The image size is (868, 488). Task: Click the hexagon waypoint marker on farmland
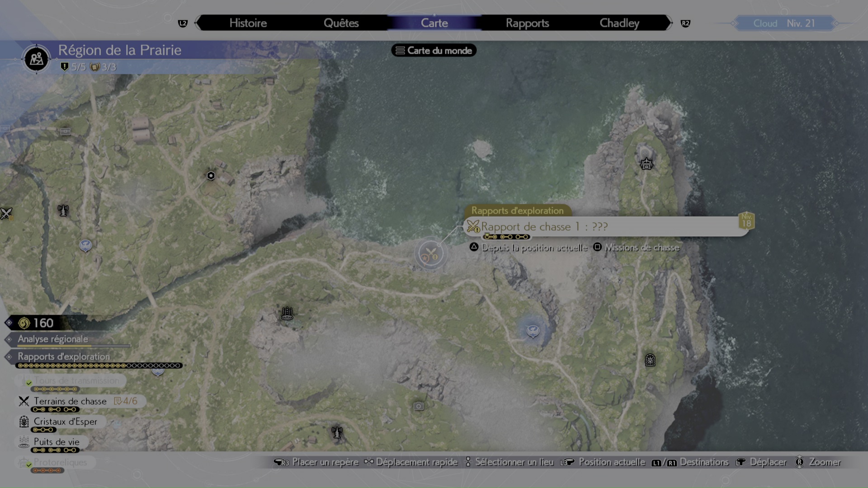click(211, 176)
